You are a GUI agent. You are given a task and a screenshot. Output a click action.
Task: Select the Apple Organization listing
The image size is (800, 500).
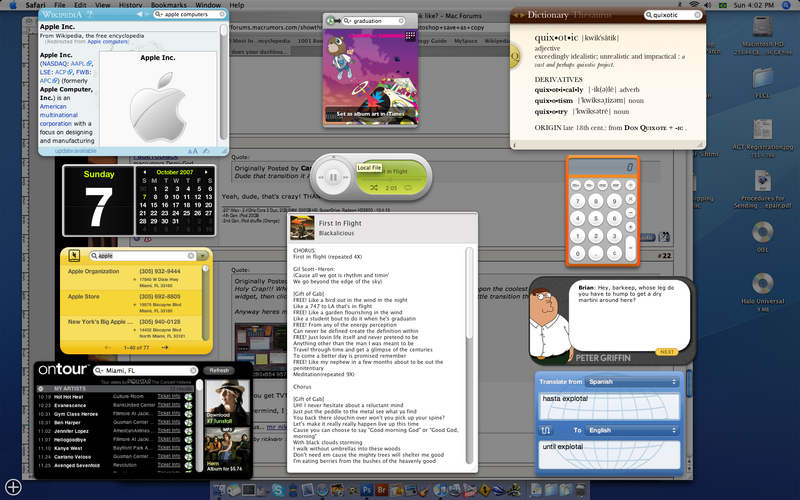133,278
